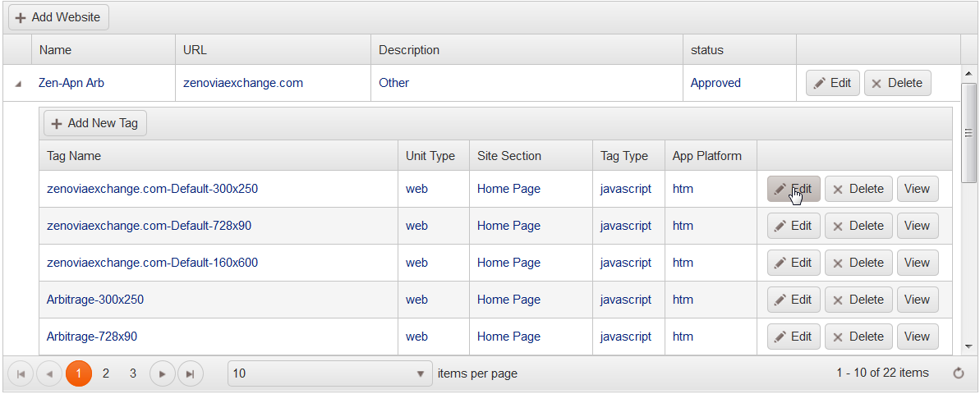Screen dimensions: 980x394
Task: Jump to the last page of results
Action: [x=191, y=373]
